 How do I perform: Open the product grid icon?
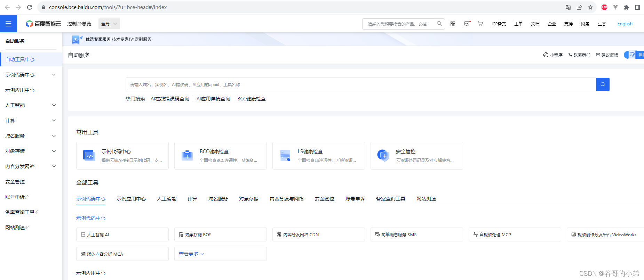coord(453,24)
